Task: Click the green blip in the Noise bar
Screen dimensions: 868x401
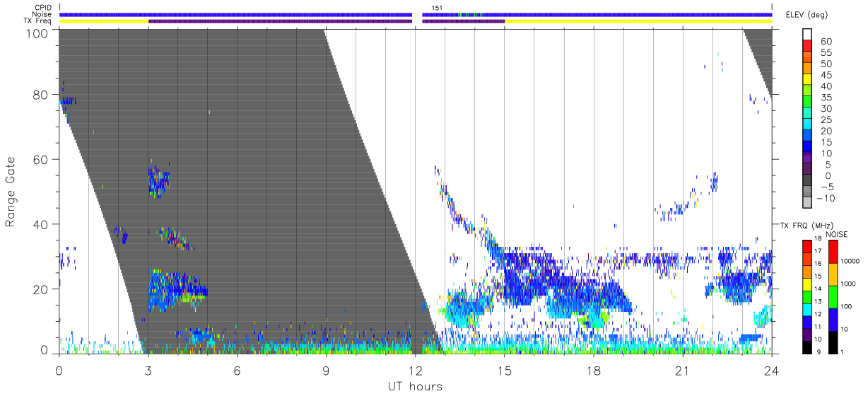Action: pyautogui.click(x=461, y=14)
